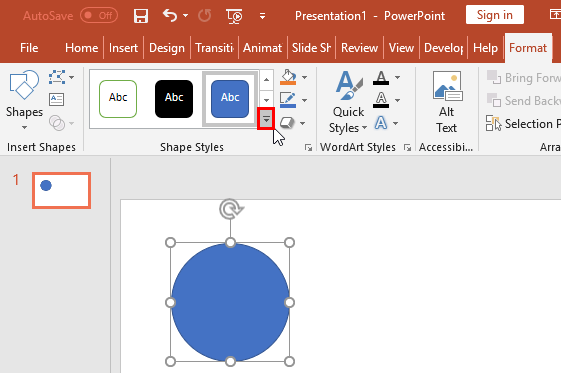The width and height of the screenshot is (561, 373).
Task: Open the Shape Outline dropdown arrow
Action: [x=304, y=100]
